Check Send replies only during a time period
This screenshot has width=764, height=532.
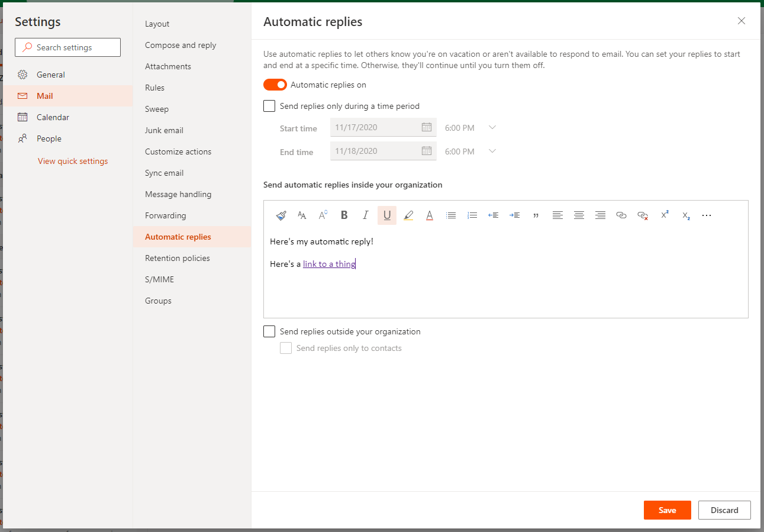coord(269,106)
